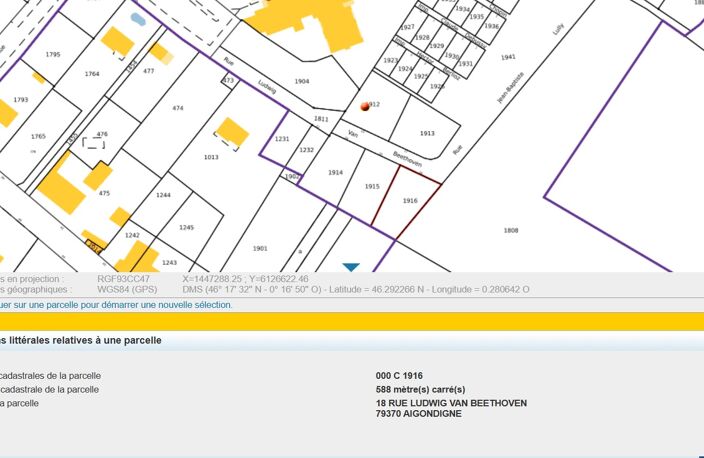Select parcel 1231 on the map
This screenshot has height=458, width=704.
coord(282,139)
